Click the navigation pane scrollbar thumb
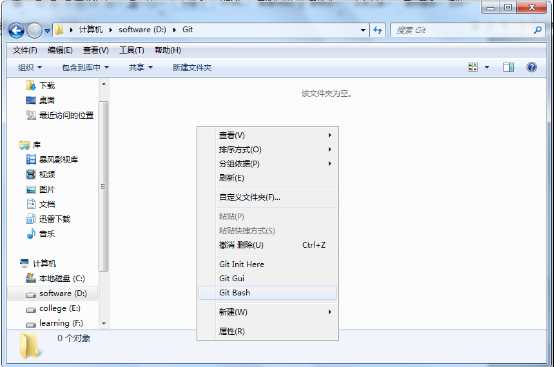The height and width of the screenshot is (367, 554). pos(103,187)
